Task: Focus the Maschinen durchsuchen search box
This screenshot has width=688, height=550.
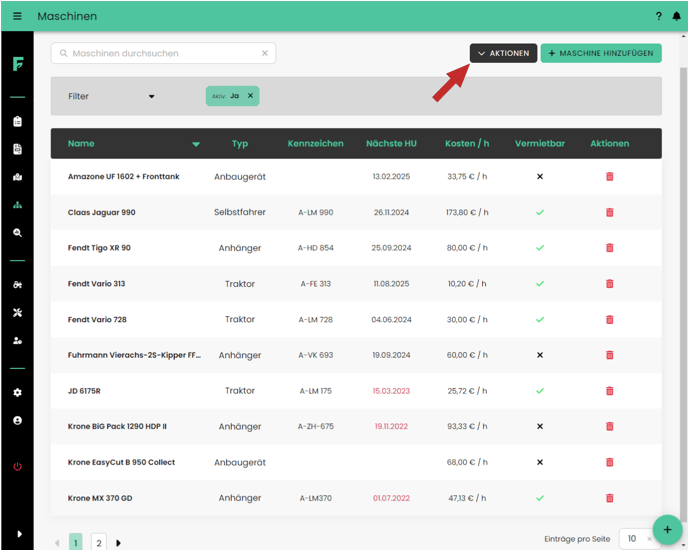Action: (163, 53)
